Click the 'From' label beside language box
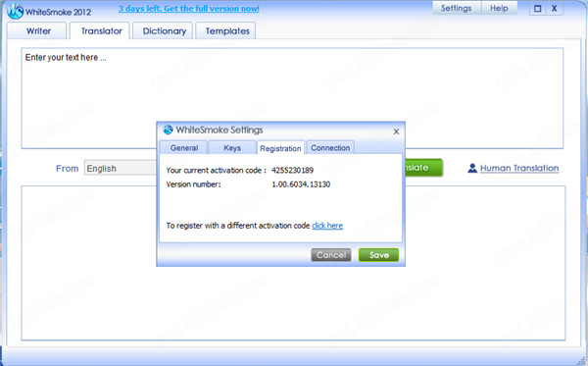The image size is (588, 366). 67,168
